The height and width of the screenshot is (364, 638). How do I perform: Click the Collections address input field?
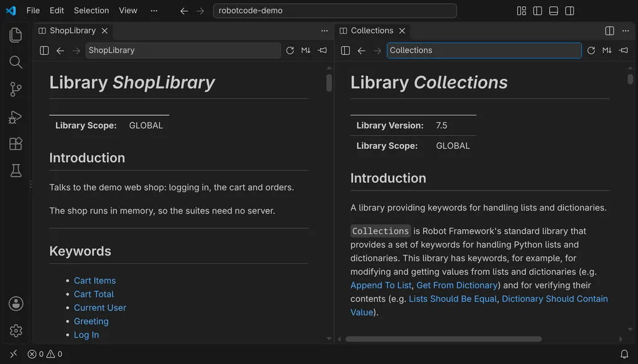(x=484, y=51)
